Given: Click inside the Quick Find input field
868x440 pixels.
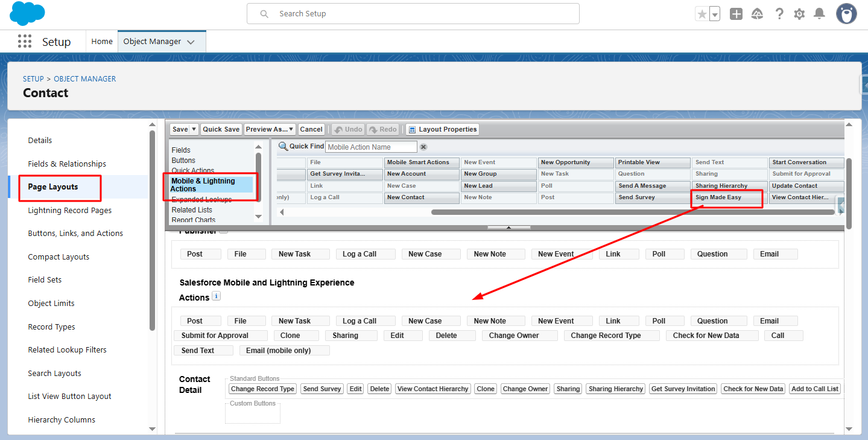Looking at the screenshot, I should coord(370,147).
